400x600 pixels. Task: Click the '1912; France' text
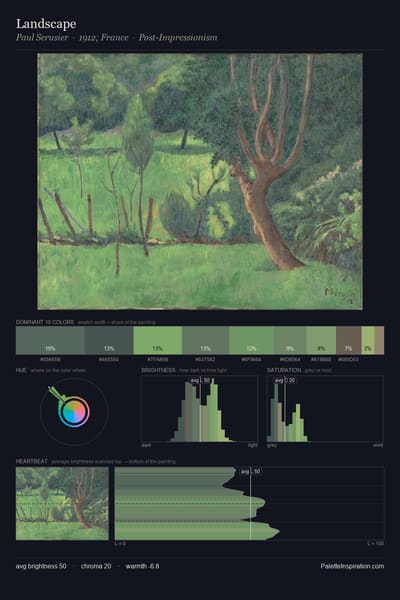[x=104, y=38]
